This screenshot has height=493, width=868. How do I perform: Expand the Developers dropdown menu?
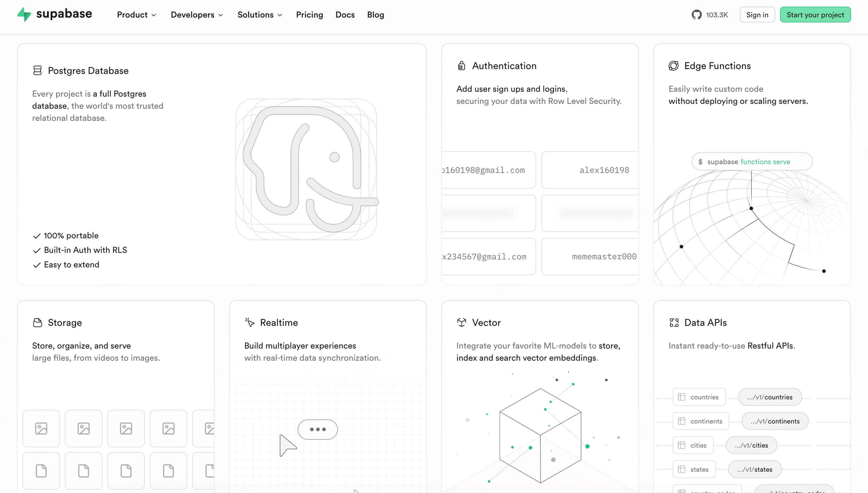coord(197,15)
